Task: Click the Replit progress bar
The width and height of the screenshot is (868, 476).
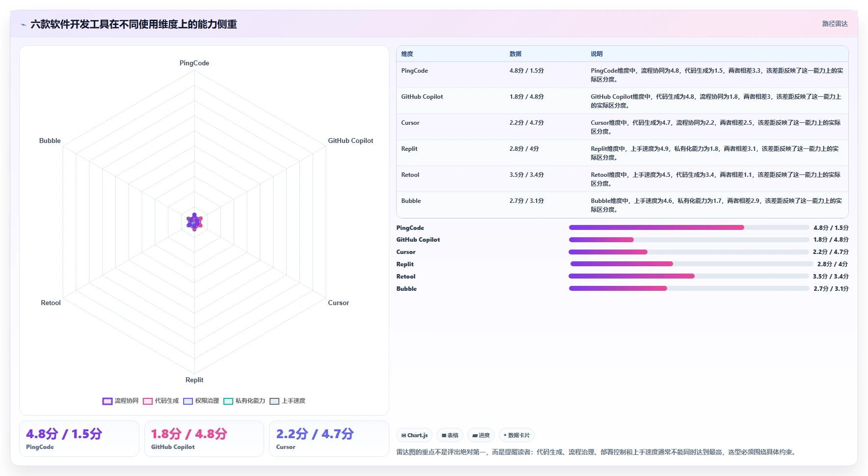Action: point(691,264)
